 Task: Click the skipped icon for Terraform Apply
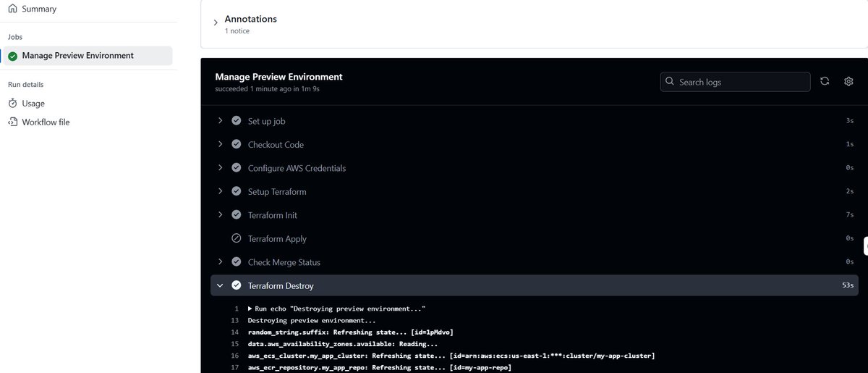coord(236,239)
